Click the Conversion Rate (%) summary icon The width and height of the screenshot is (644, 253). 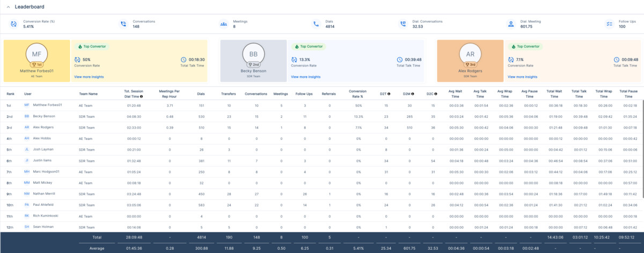coord(13,24)
